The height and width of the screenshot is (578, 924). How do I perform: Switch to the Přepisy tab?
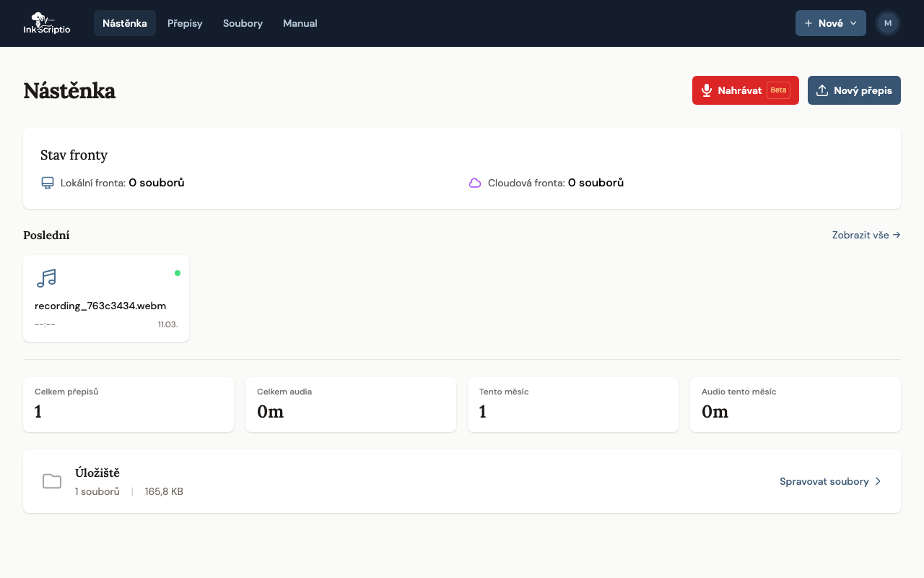(185, 23)
